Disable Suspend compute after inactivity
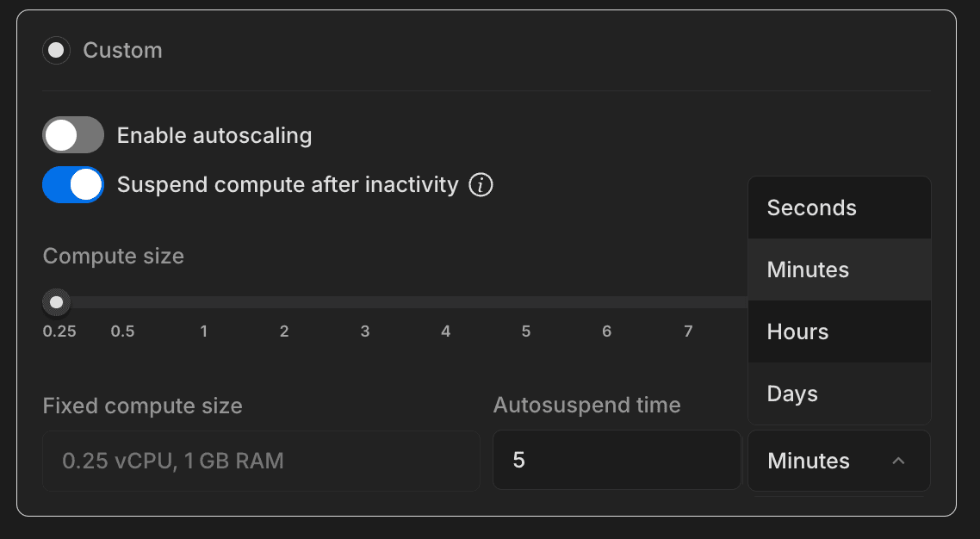Viewport: 980px width, 539px height. pos(73,184)
